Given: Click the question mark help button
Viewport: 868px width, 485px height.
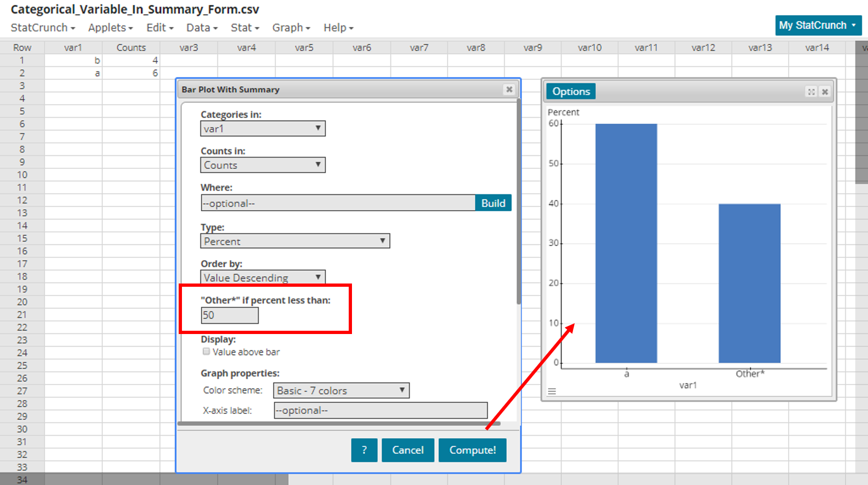Looking at the screenshot, I should coord(364,450).
